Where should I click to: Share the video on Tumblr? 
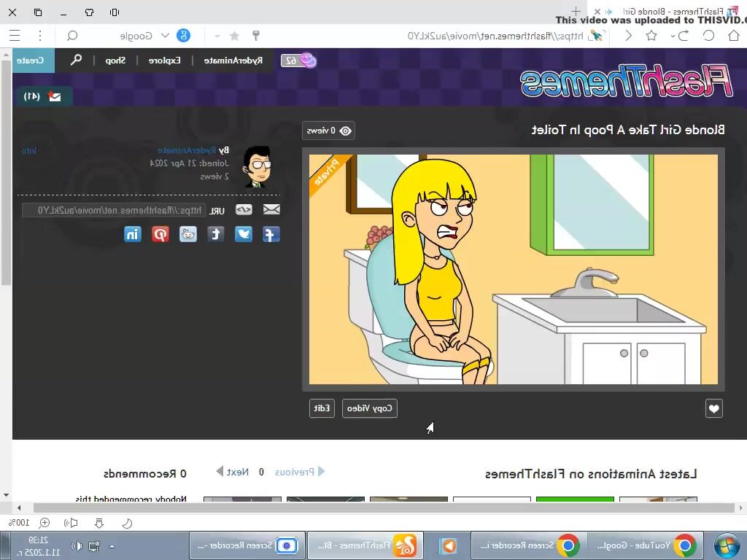click(216, 234)
